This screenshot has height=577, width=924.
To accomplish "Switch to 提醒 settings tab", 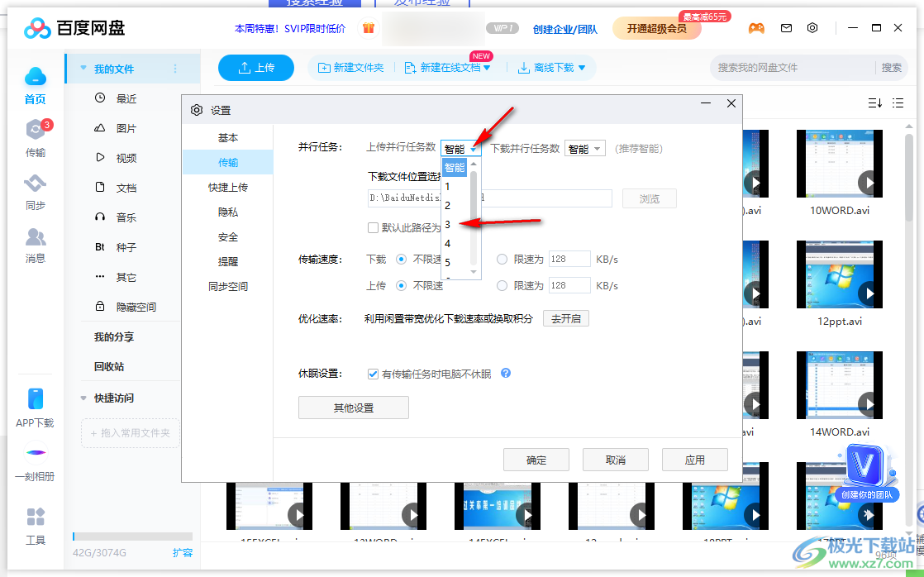I will [x=228, y=262].
